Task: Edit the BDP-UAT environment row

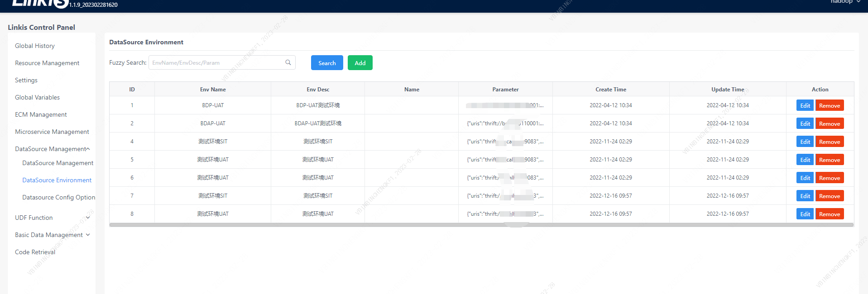Action: click(805, 105)
